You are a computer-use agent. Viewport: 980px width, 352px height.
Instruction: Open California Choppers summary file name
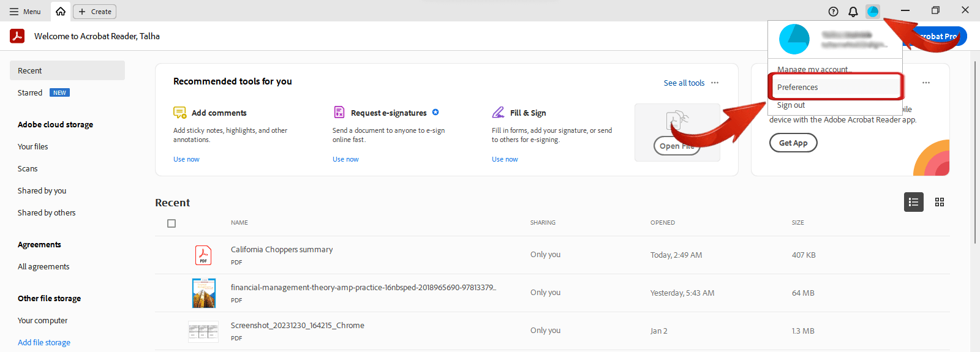(282, 249)
